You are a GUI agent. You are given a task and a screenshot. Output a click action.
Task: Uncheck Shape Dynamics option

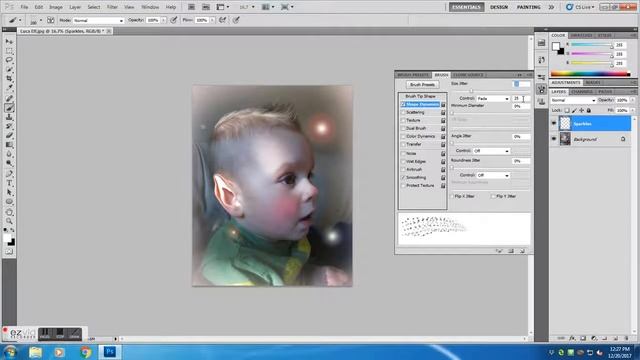tap(403, 104)
